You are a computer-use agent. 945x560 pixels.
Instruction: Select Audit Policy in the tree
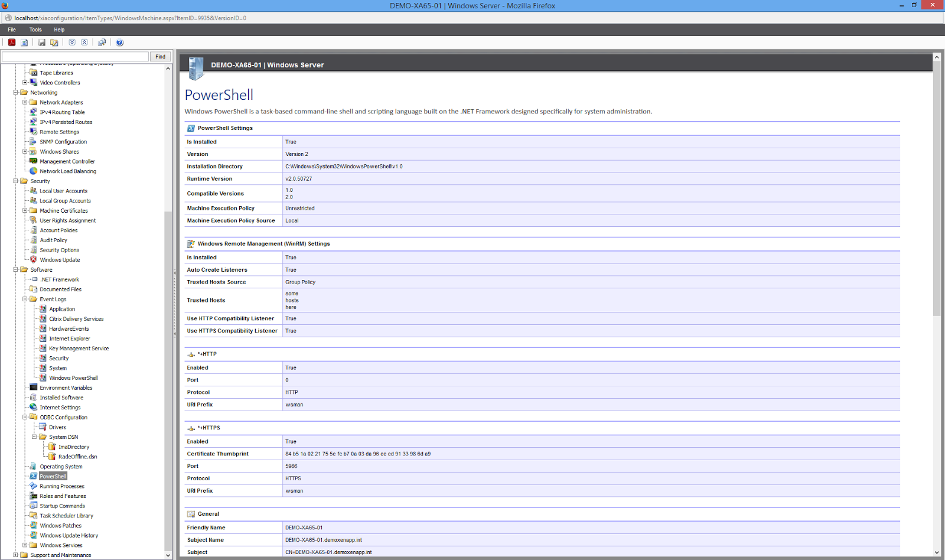coord(53,240)
